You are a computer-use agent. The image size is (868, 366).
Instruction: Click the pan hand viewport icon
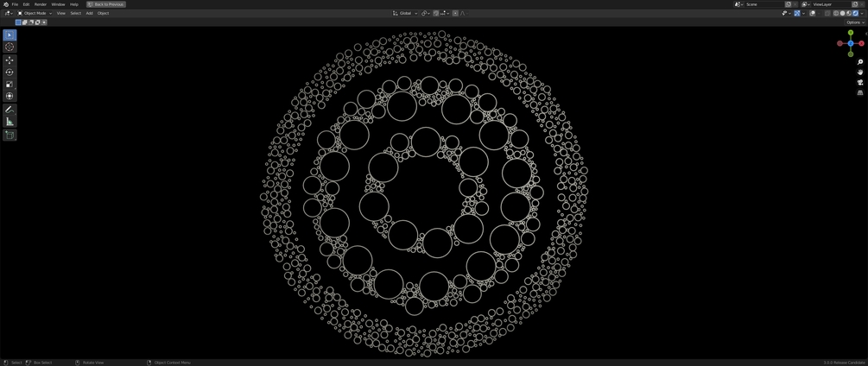(860, 72)
